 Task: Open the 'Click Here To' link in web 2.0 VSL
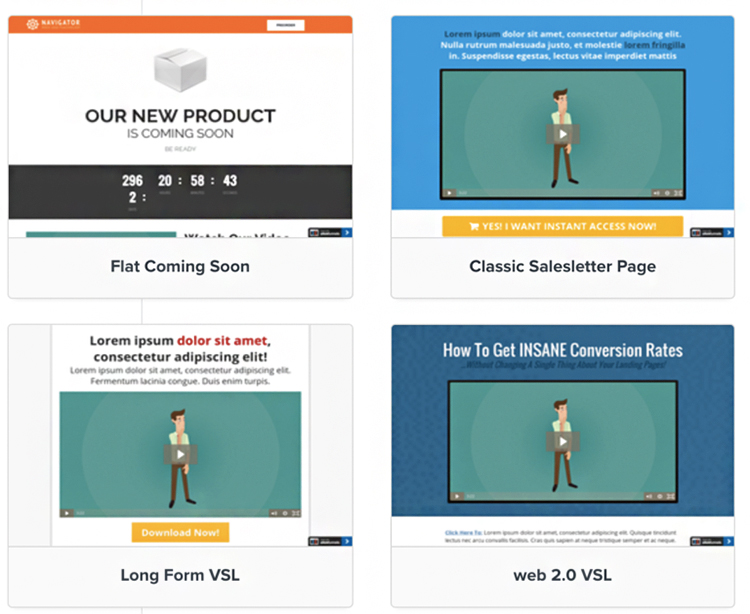click(x=461, y=533)
